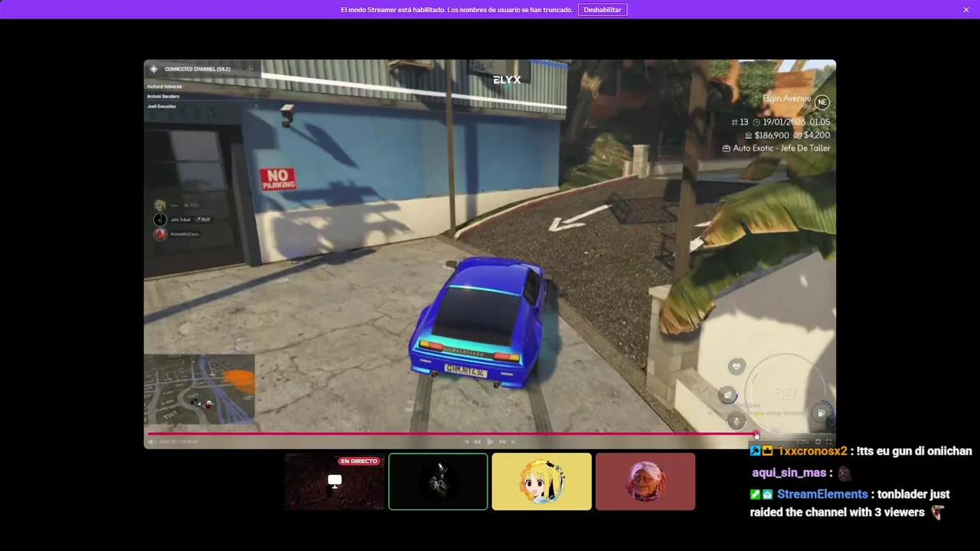Image resolution: width=980 pixels, height=551 pixels.
Task: Click the skip-to-next player control
Action: [513, 442]
